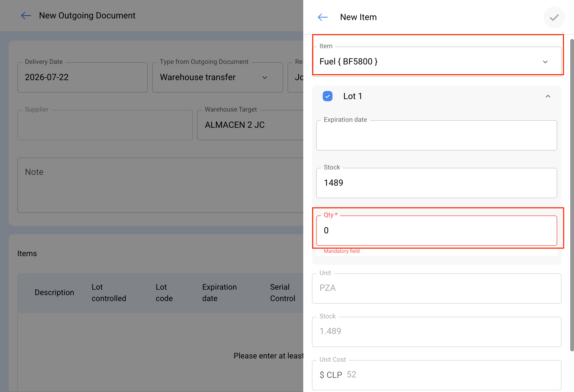Screen dimensions: 574x392
Task: Click the Unit field showing PZA
Action: [436, 288]
